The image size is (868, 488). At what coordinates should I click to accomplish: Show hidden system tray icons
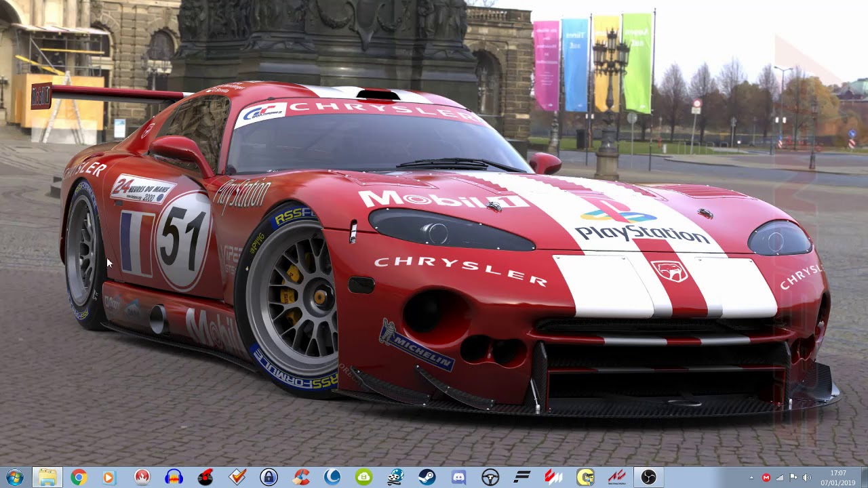(x=751, y=478)
